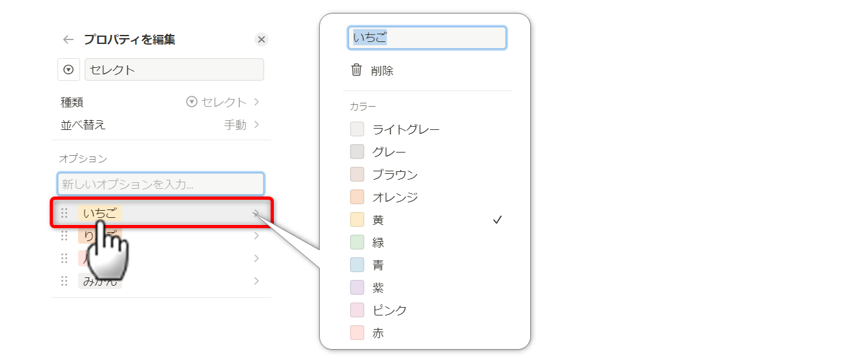
Task: Click the 削除 delete button
Action: pos(382,71)
